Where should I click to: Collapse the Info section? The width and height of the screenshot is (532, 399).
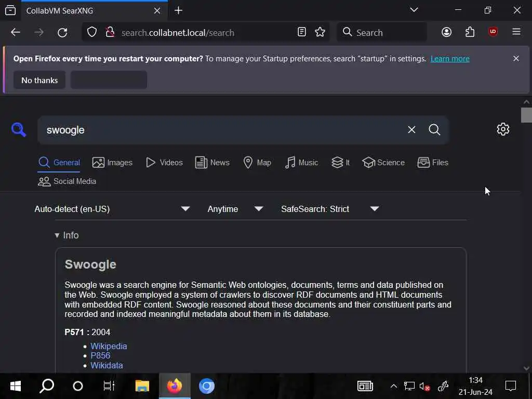67,235
